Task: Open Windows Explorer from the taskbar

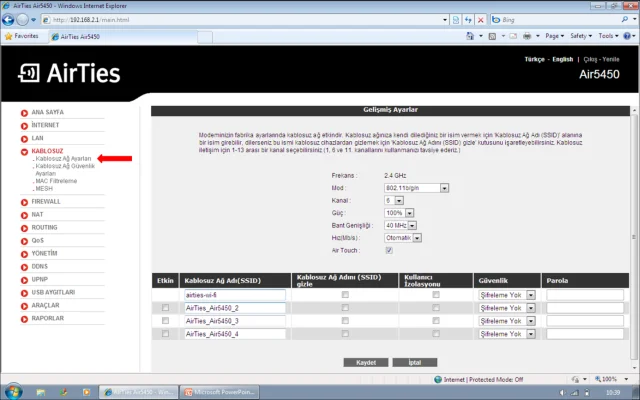Action: [40, 392]
